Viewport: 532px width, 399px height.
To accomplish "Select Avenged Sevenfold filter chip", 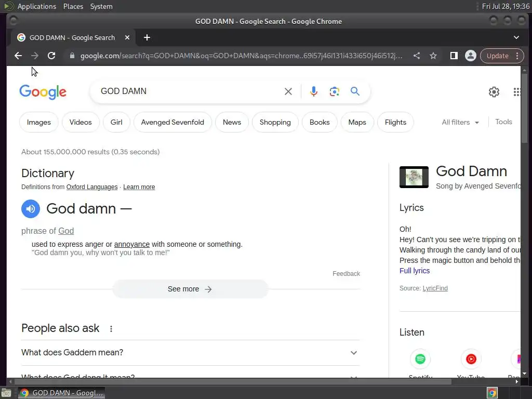I will 172,122.
